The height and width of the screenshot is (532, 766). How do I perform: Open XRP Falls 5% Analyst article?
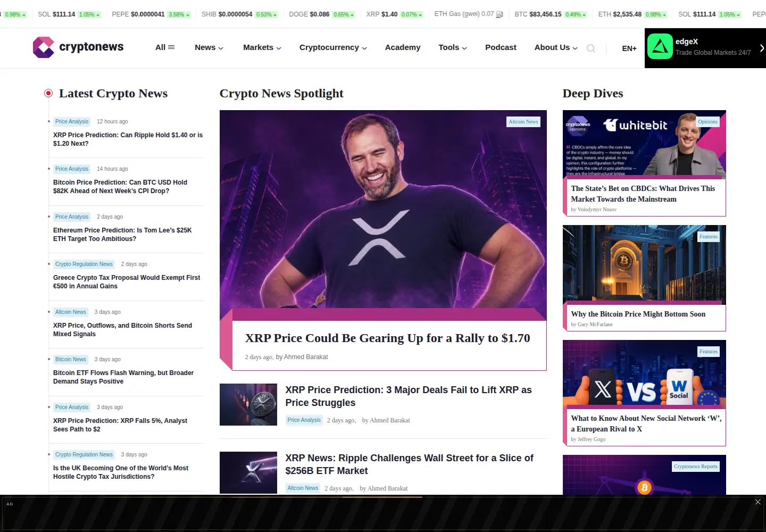120,425
